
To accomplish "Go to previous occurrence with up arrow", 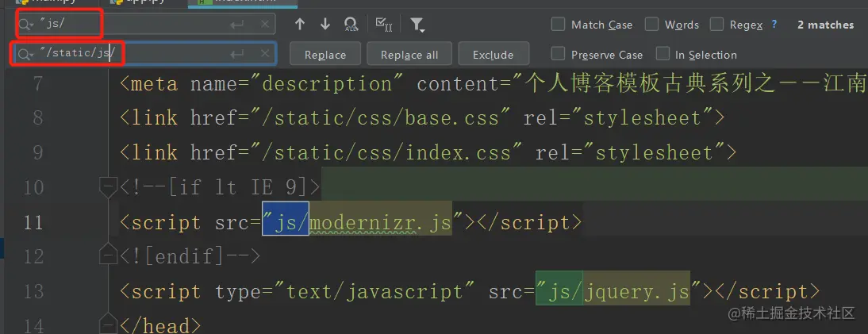I will tap(300, 24).
